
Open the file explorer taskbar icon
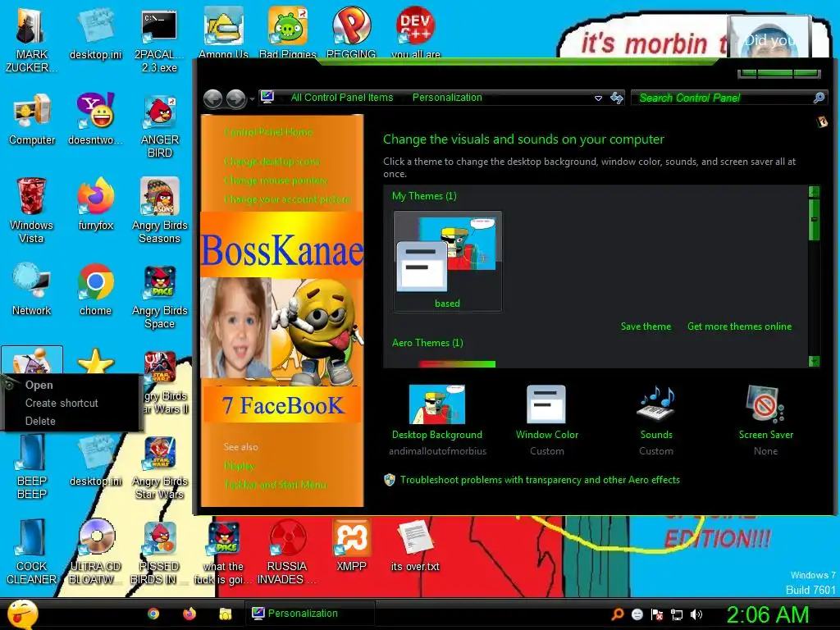click(225, 614)
